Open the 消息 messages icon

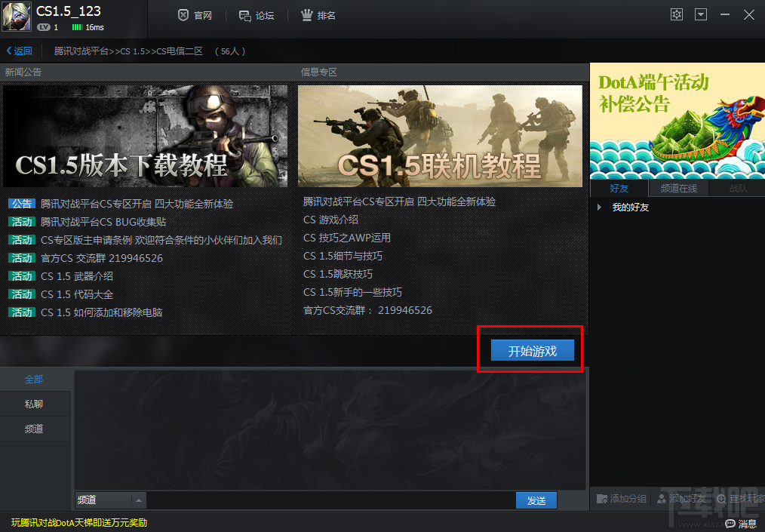(730, 524)
